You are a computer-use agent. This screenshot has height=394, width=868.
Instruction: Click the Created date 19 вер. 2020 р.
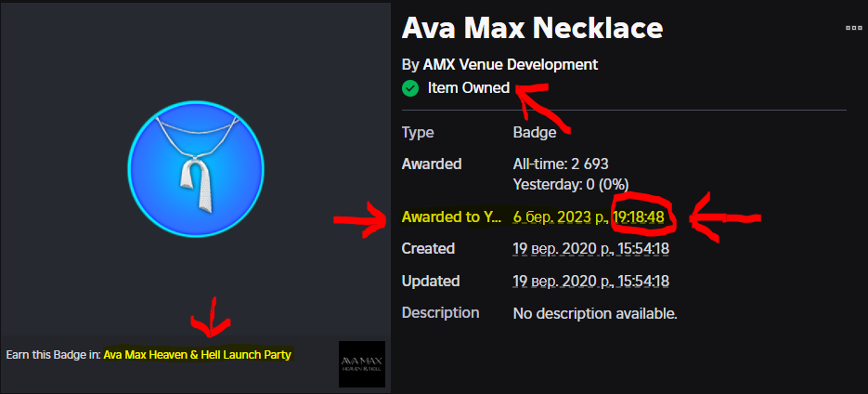[x=559, y=249]
